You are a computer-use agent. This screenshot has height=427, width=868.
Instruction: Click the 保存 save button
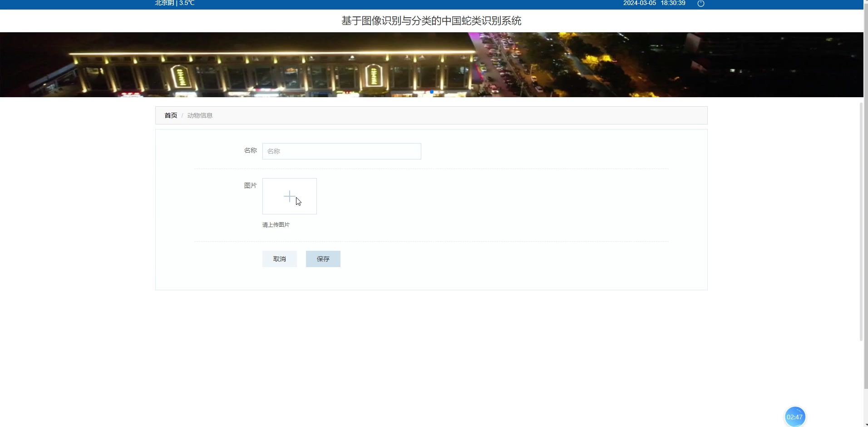323,259
